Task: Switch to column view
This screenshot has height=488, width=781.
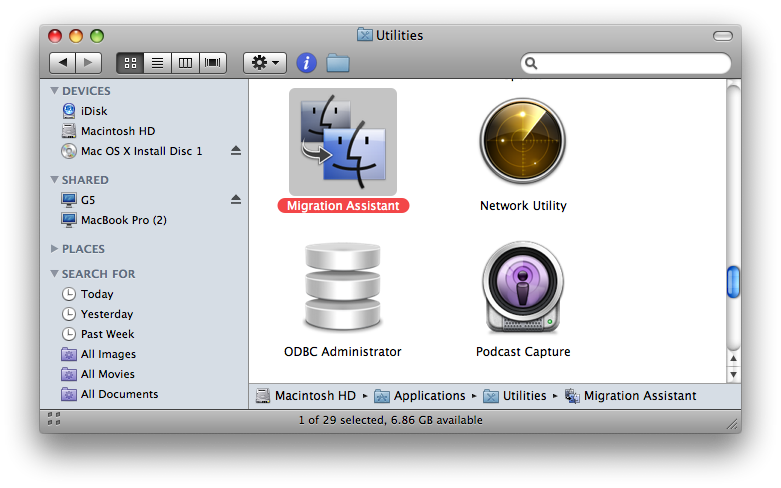Action: coord(185,63)
